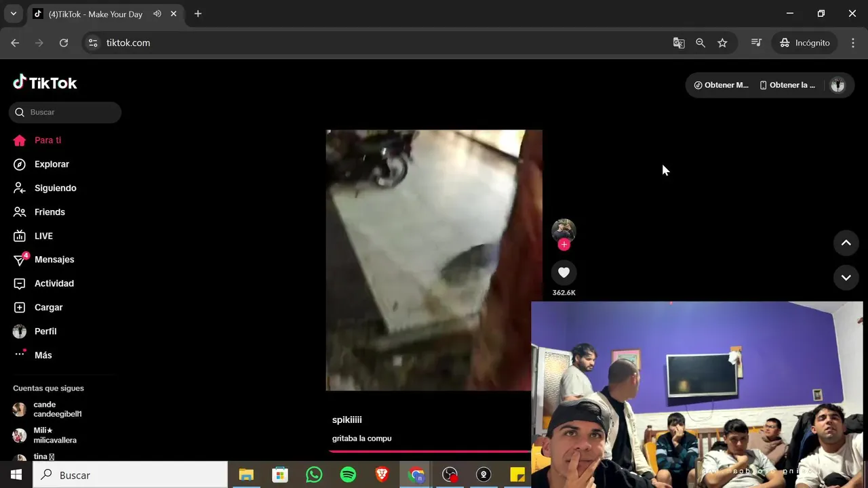Reload the page
Screen dimensions: 868x488
[64, 43]
